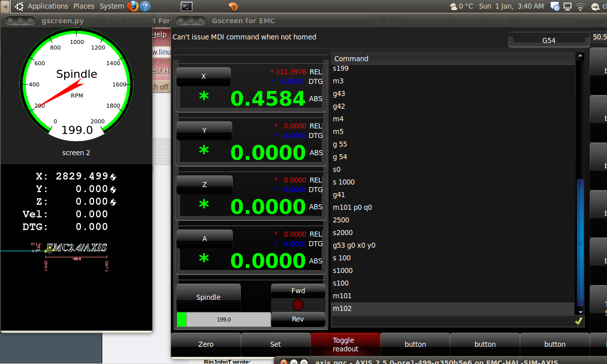Click the 'Can't issue MDI command' status message
Screen dimensions: 607x364
pyautogui.click(x=244, y=37)
